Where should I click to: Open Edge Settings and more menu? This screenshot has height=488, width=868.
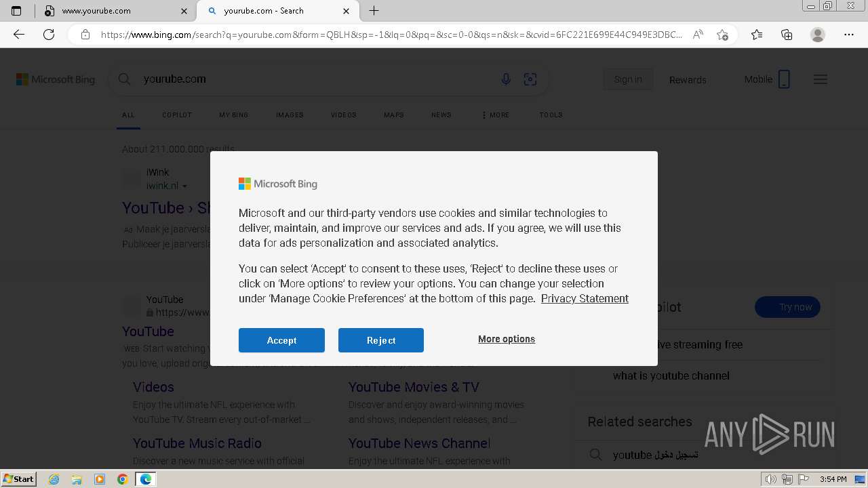tap(849, 35)
